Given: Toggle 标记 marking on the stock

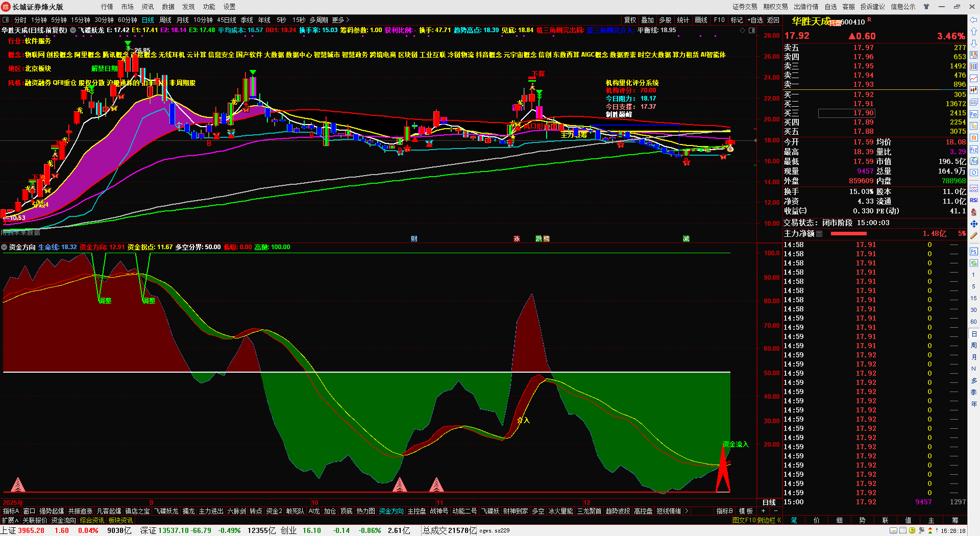Looking at the screenshot, I should (x=737, y=20).
